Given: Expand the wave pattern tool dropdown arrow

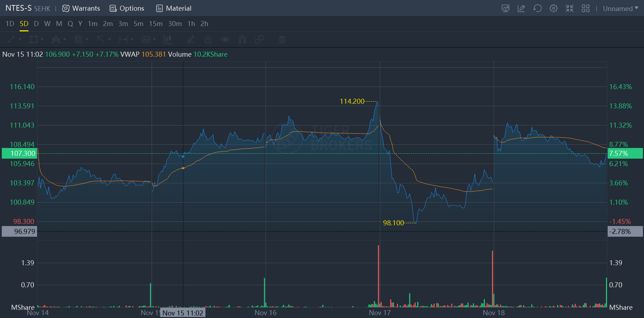Looking at the screenshot, I should pos(64,39).
